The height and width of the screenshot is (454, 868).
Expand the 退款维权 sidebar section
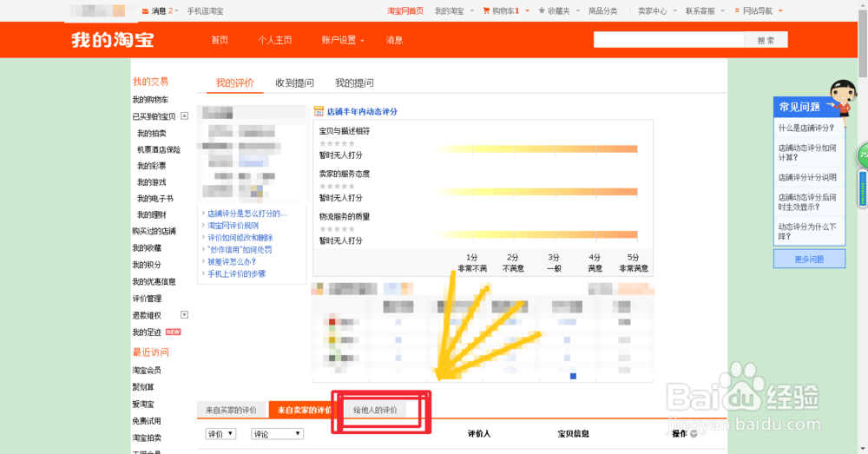tap(184, 315)
